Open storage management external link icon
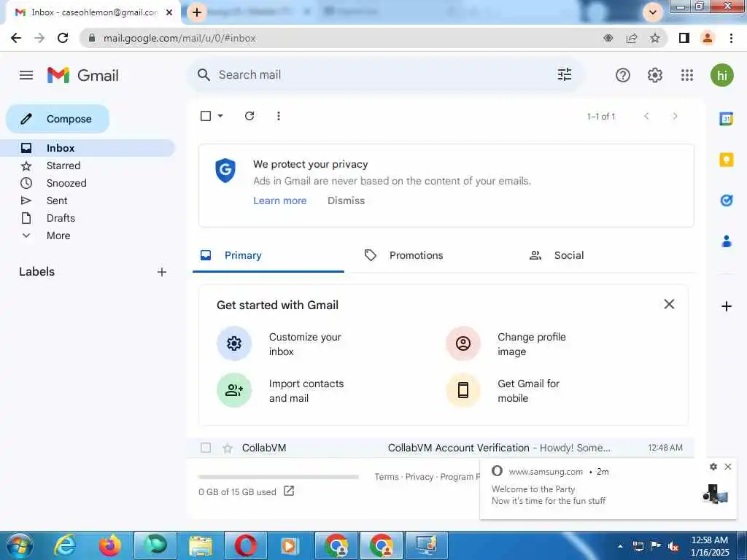Screen dimensions: 747x560 coord(289,491)
